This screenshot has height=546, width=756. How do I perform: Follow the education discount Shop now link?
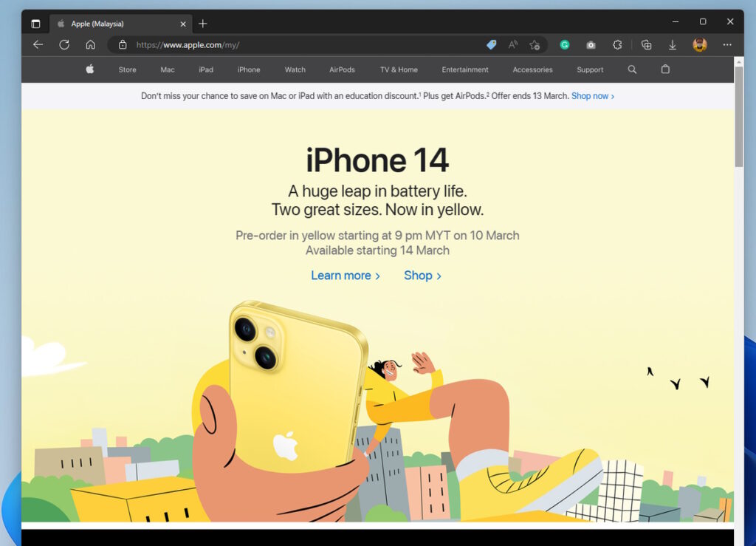pos(593,96)
